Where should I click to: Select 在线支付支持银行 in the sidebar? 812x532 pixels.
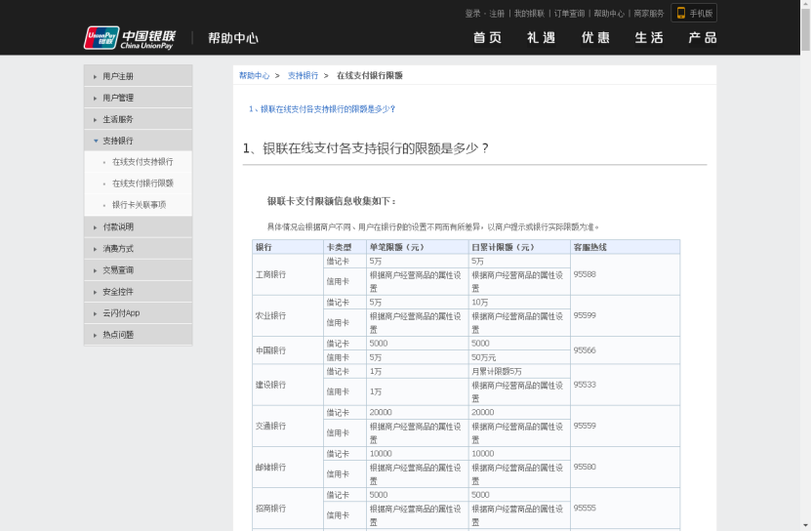(142, 162)
